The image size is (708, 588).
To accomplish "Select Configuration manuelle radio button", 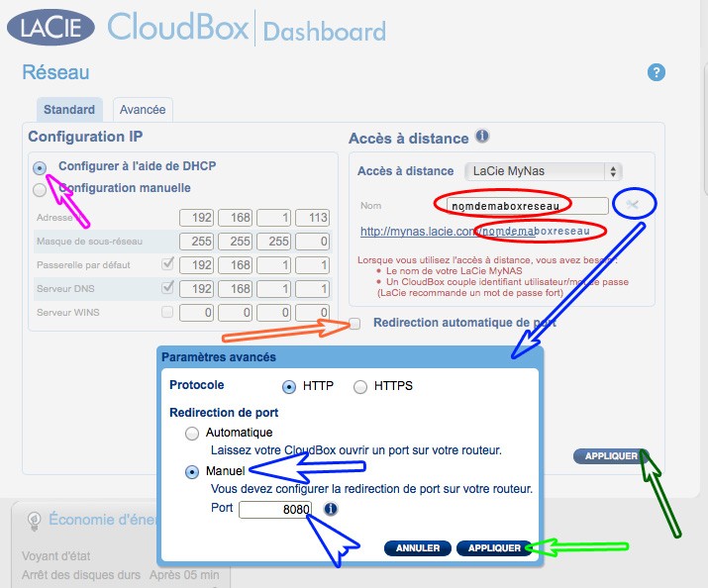I will 40,190.
